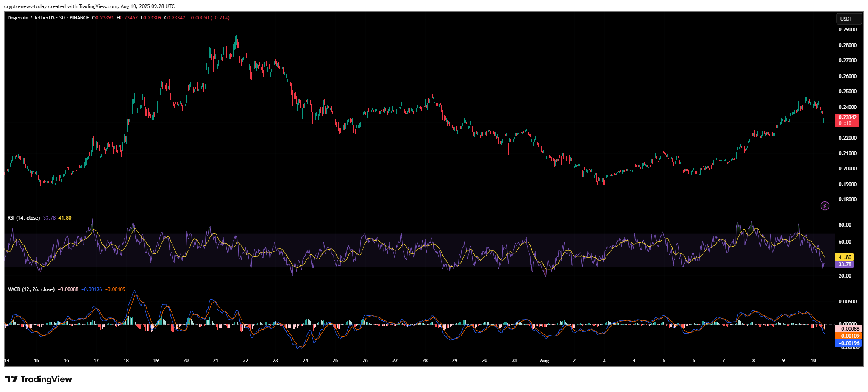The image size is (868, 392).
Task: Select the MACD (12, 26, close) legend
Action: click(x=31, y=289)
